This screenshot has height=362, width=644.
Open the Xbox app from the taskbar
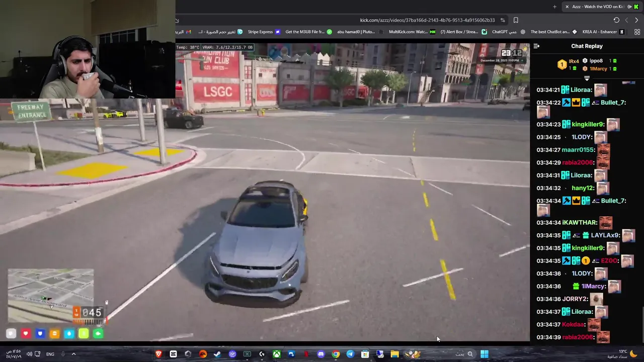click(x=277, y=354)
